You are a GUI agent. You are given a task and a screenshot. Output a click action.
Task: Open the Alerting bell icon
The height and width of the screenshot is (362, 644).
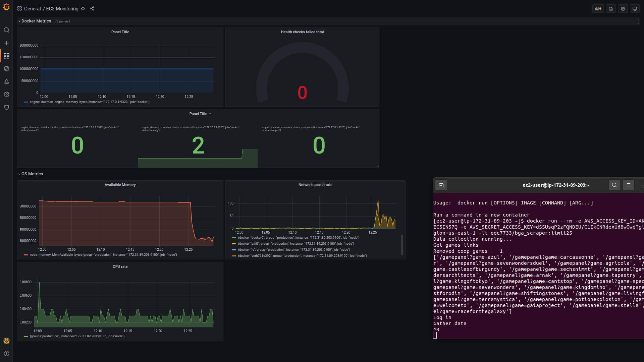pyautogui.click(x=6, y=82)
